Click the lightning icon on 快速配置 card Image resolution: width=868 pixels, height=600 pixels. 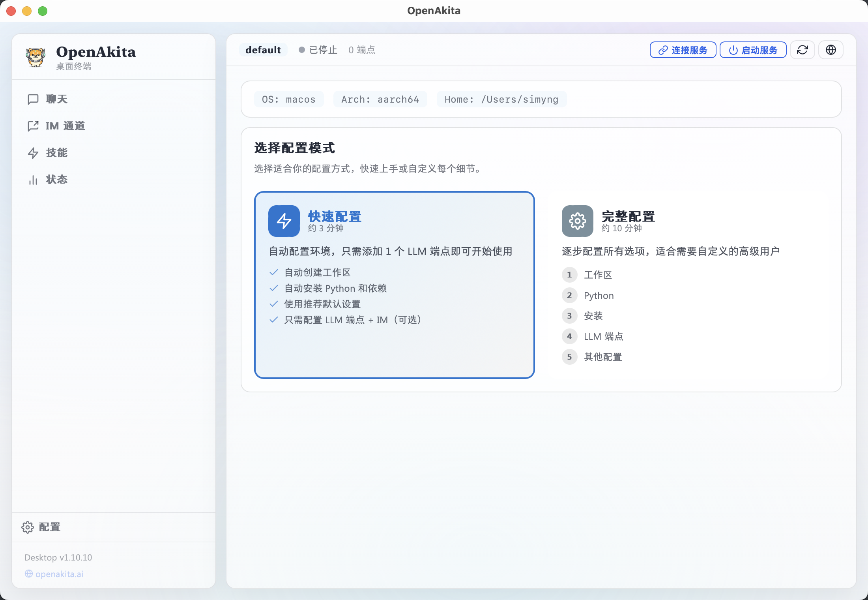coord(284,221)
